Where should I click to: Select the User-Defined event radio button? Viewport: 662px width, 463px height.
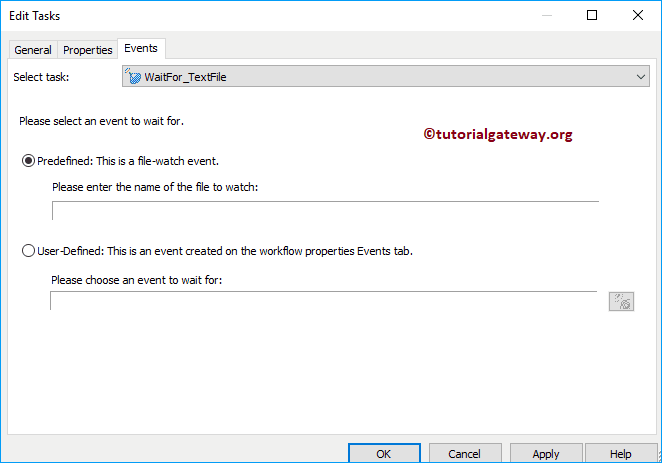(28, 251)
